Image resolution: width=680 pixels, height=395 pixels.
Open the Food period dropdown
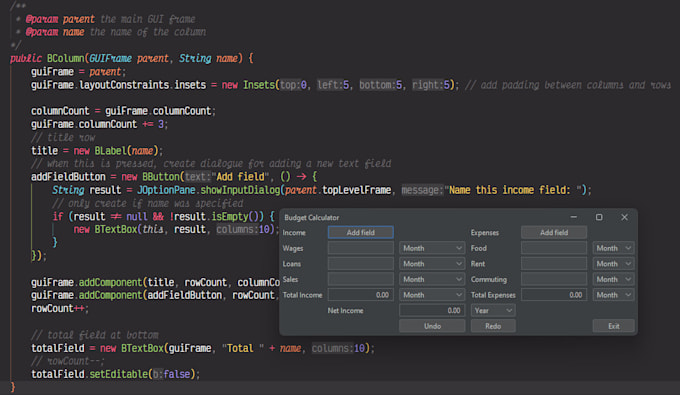click(614, 248)
